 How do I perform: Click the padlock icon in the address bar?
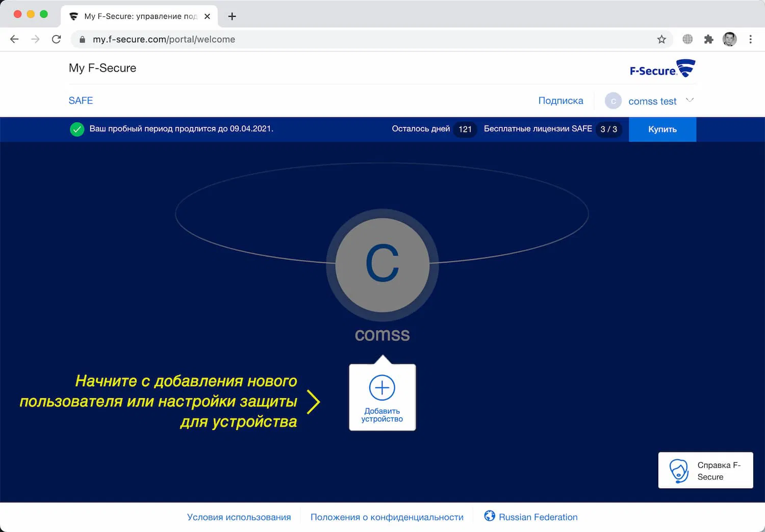82,39
